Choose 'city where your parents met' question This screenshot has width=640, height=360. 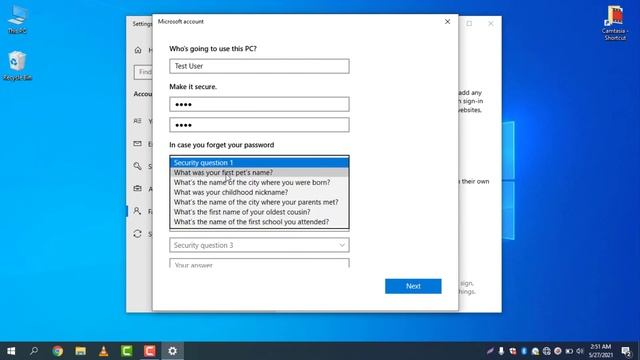click(259, 202)
